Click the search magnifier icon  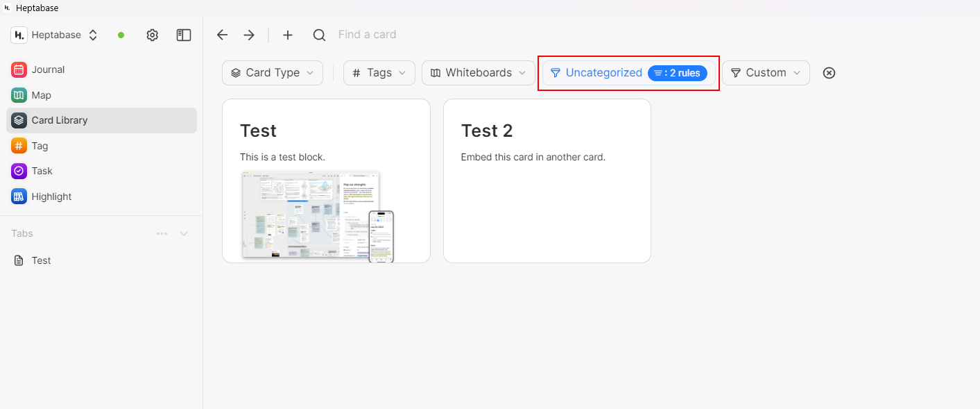coord(319,35)
